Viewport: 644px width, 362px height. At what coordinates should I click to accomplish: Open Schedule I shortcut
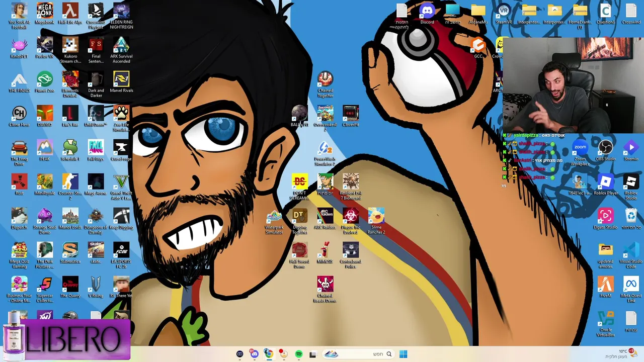point(70,150)
